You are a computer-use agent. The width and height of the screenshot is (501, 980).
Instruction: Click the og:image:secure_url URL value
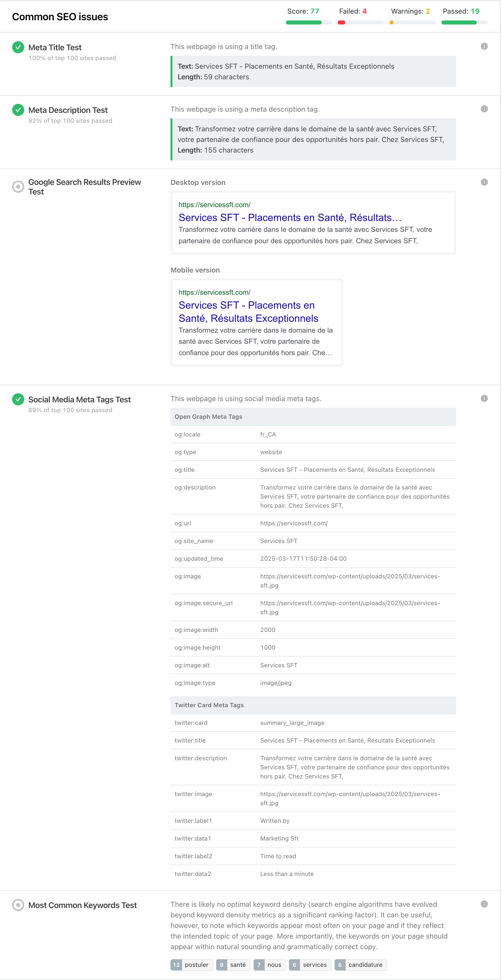[x=350, y=607]
